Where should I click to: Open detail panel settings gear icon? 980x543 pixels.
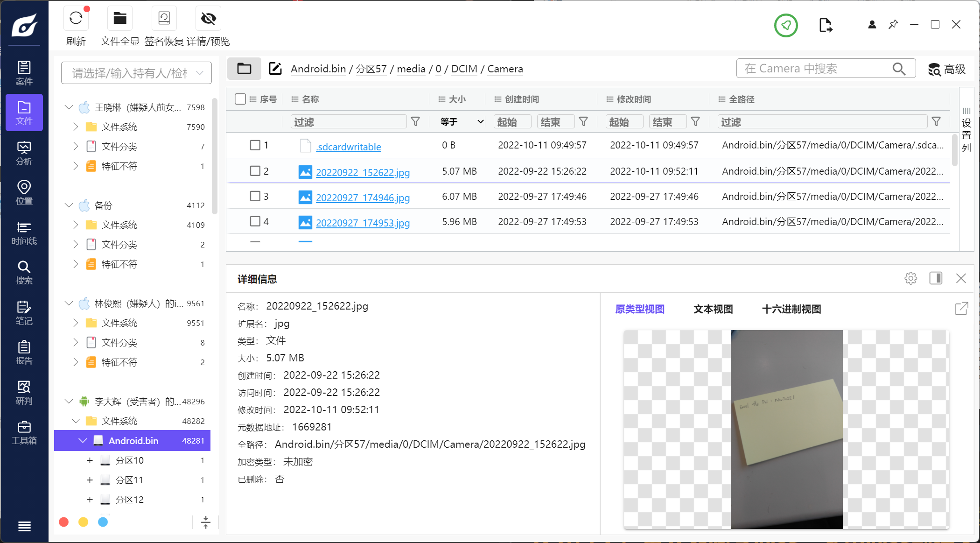[910, 278]
